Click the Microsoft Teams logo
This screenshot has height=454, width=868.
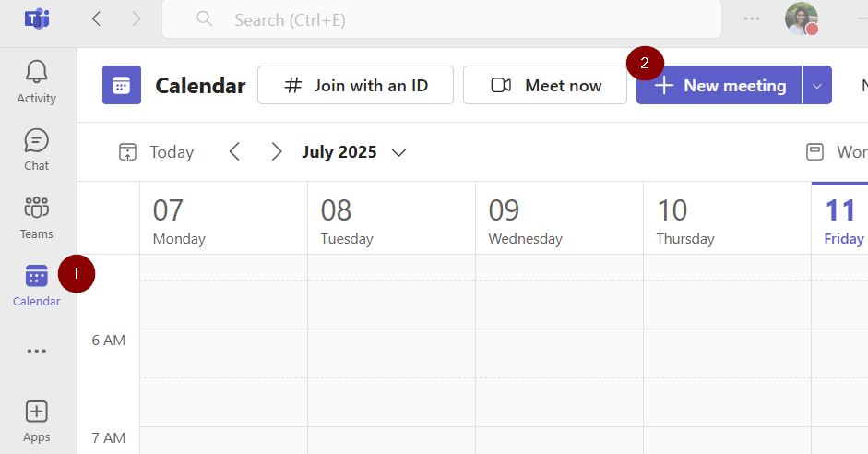pos(37,18)
